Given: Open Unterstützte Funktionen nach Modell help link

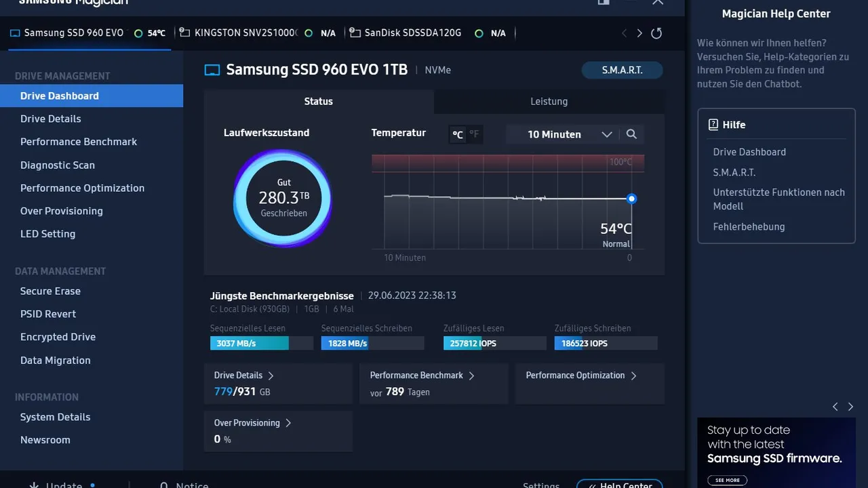Looking at the screenshot, I should coord(779,199).
